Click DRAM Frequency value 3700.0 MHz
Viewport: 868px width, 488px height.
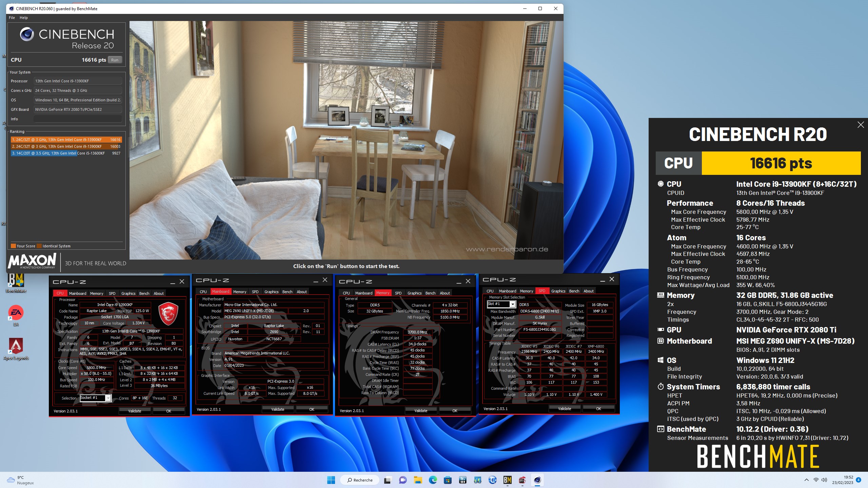tap(417, 332)
